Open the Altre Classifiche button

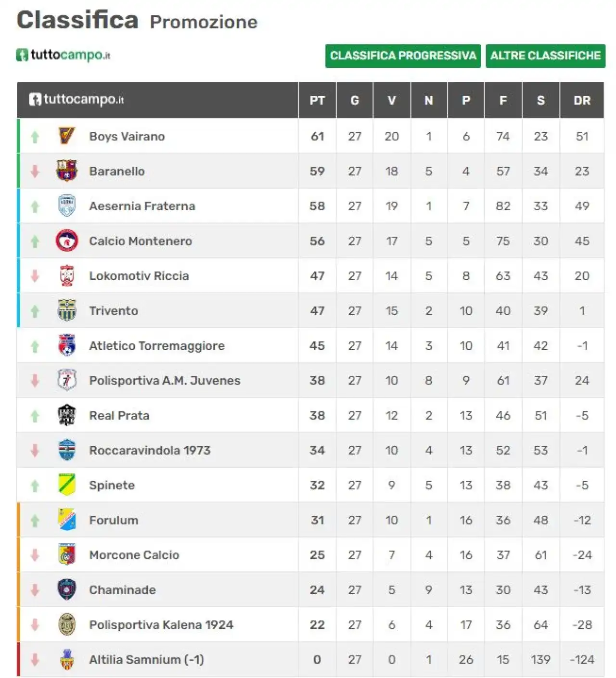545,56
